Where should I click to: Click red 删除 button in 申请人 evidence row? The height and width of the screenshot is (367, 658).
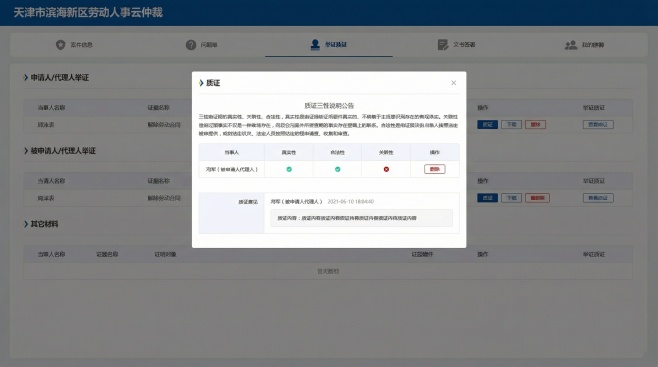coord(535,125)
